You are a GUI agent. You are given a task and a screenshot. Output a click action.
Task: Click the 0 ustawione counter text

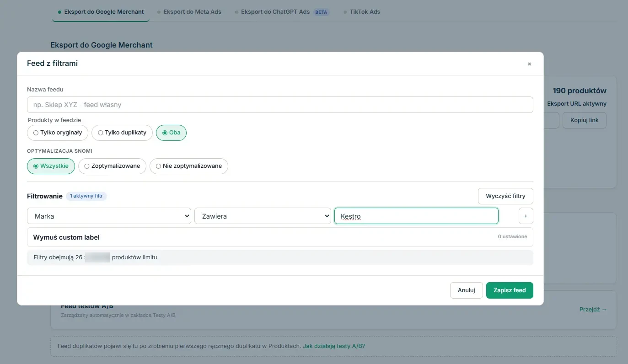point(512,237)
